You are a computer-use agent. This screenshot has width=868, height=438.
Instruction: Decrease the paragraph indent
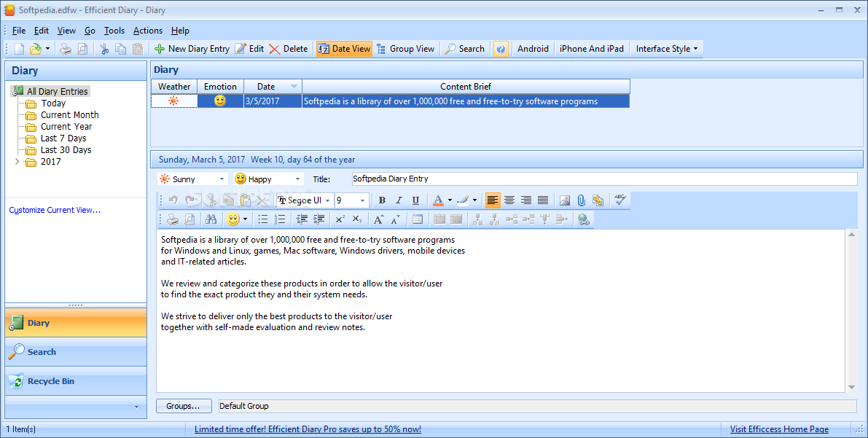click(x=302, y=219)
